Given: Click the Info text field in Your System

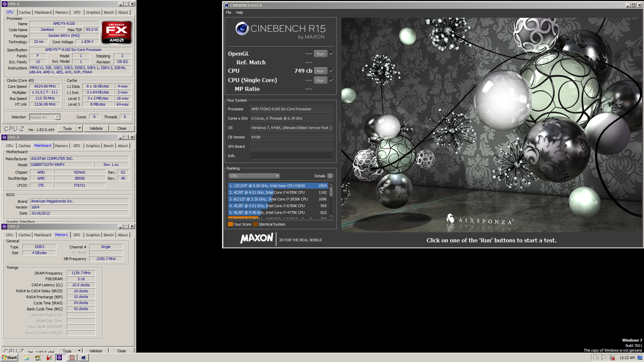Looking at the screenshot, I should point(291,156).
